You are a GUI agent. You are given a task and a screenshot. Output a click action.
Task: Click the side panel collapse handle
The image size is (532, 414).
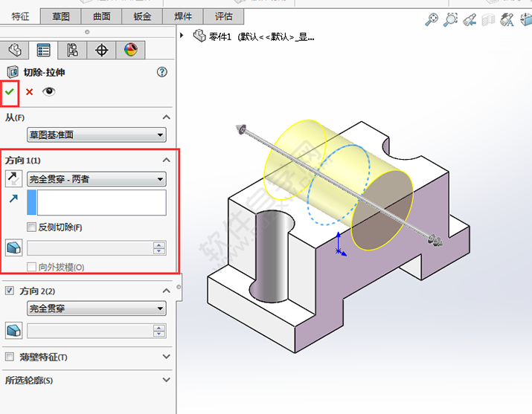179,287
